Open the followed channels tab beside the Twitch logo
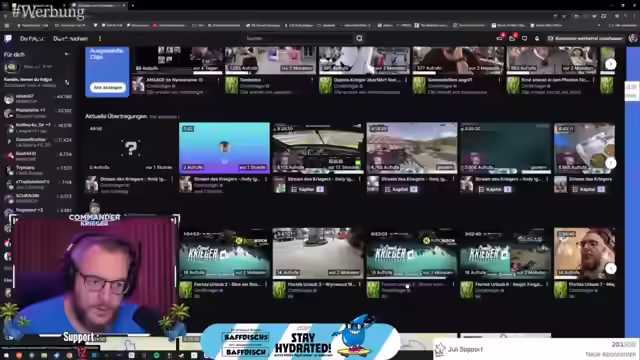 click(x=32, y=38)
